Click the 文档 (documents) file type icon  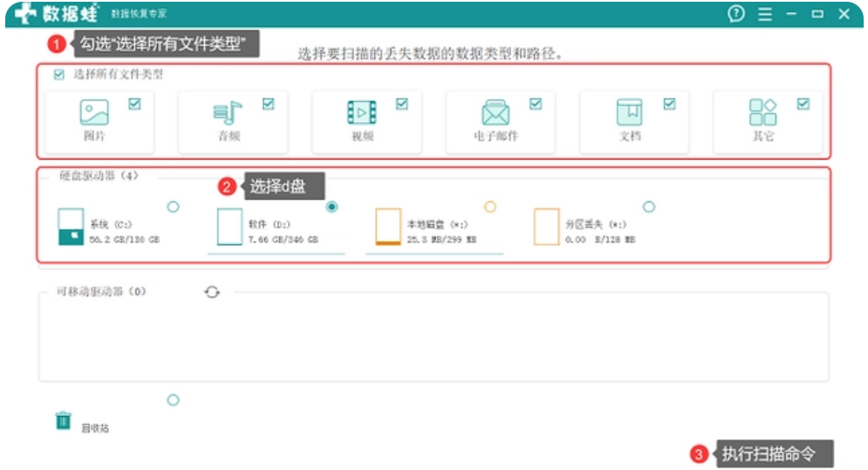[x=629, y=112]
